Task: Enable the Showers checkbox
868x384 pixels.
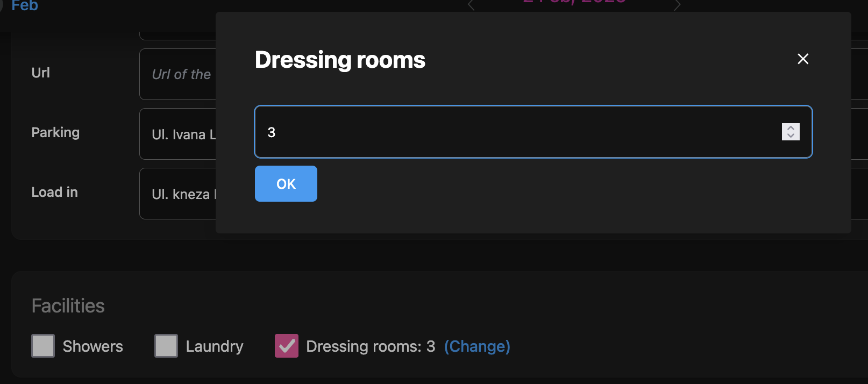Action: click(43, 346)
